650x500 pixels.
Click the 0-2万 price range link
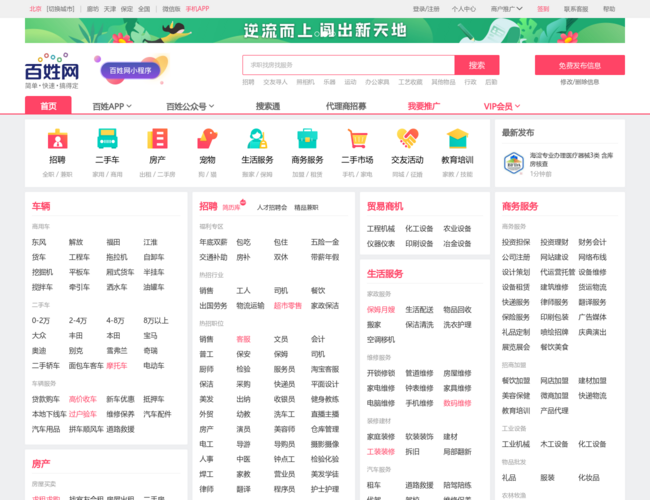click(41, 320)
